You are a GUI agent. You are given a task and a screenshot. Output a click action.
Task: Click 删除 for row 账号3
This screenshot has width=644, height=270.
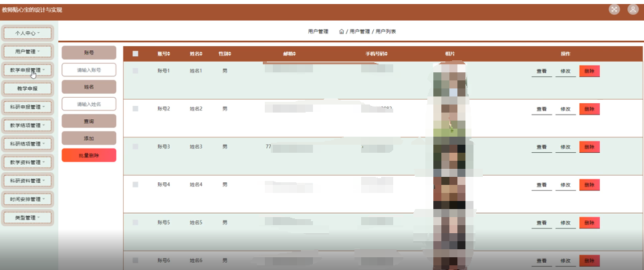(x=589, y=147)
